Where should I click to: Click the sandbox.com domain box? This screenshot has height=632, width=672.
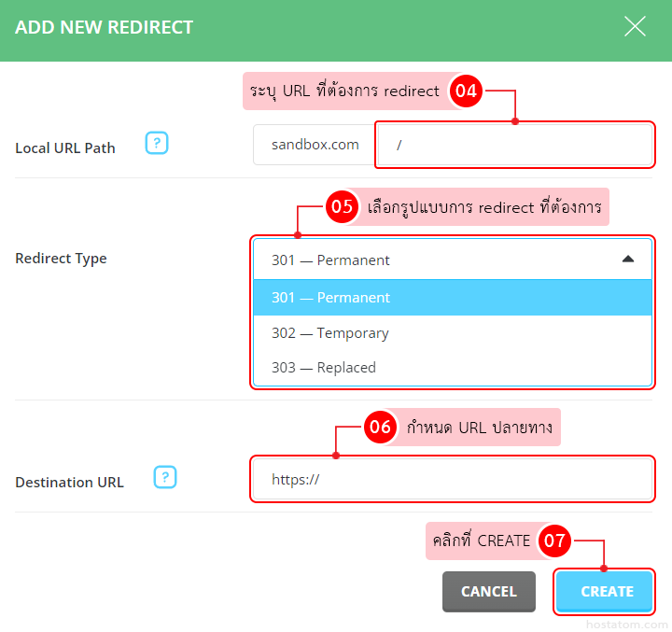tap(315, 146)
